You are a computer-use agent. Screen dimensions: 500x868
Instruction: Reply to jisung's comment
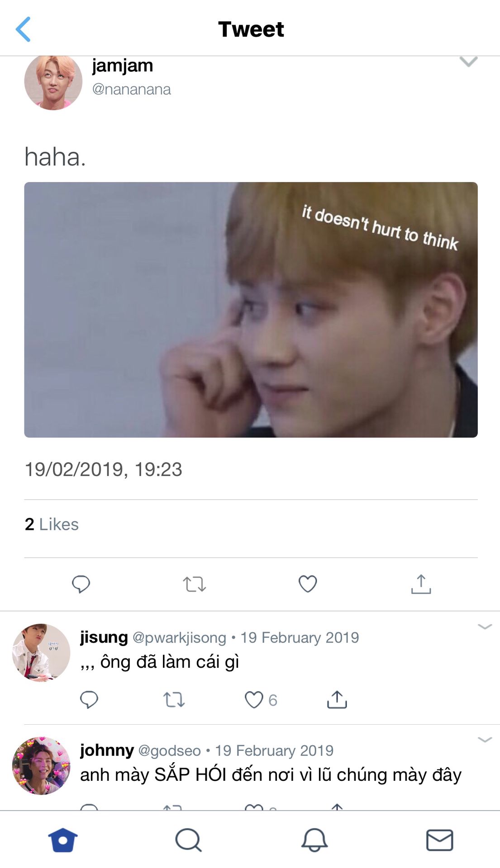[x=89, y=699]
